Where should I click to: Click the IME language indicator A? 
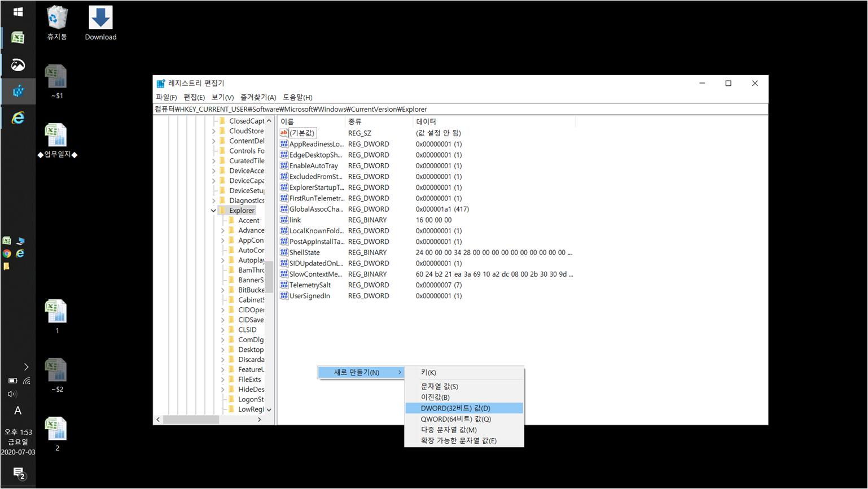18,411
